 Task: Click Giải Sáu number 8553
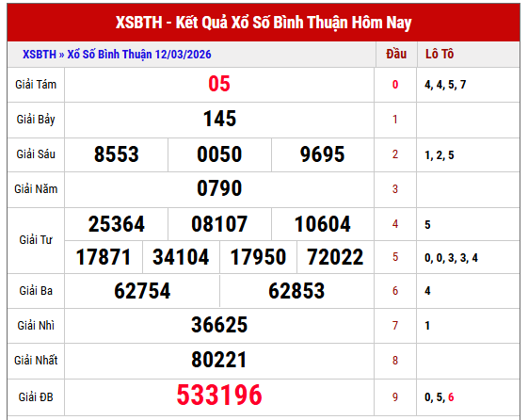[116, 154]
